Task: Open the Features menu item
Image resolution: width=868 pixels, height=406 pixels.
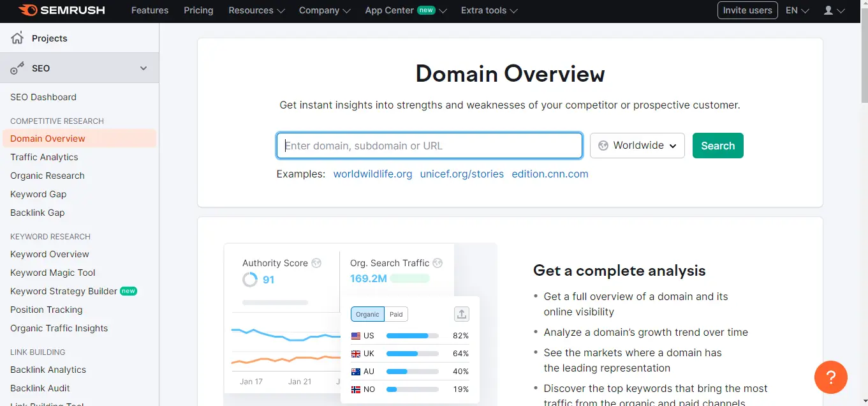Action: coord(150,10)
